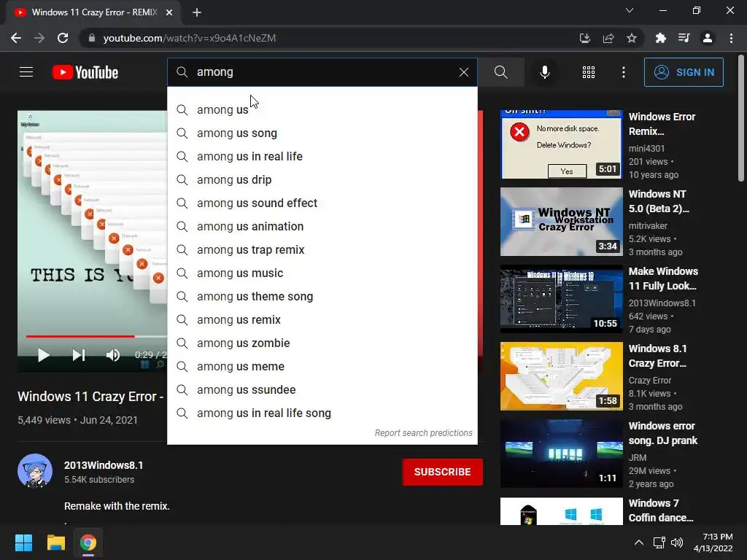Open tab search chevron in title bar
This screenshot has height=560, width=747.
(630, 10)
